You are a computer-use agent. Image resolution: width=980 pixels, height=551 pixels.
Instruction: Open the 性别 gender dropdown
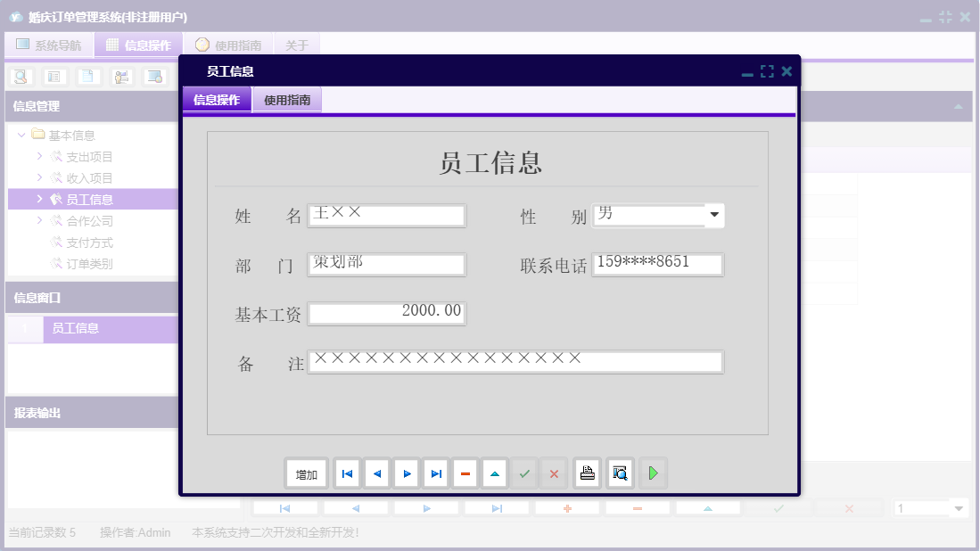click(714, 215)
